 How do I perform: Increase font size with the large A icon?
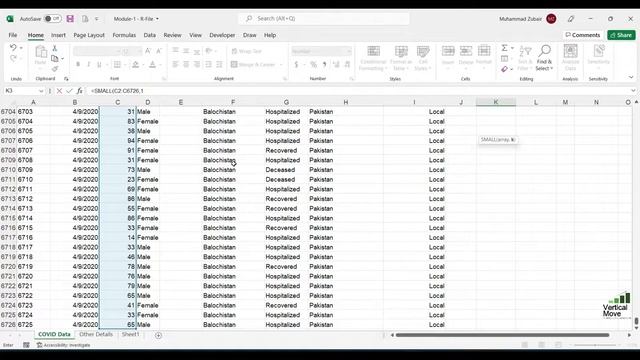(x=148, y=51)
